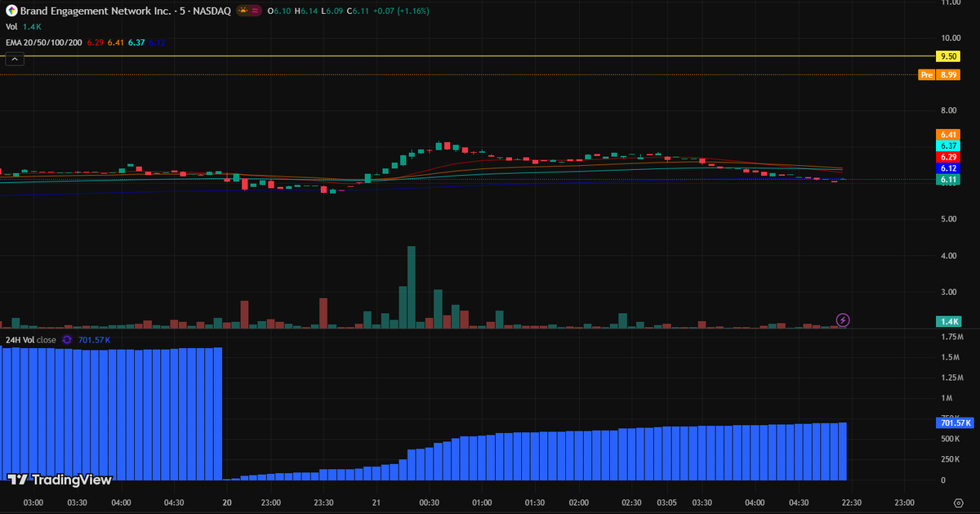980x514 pixels.
Task: Click the 03:05 time axis label
Action: pyautogui.click(x=667, y=503)
